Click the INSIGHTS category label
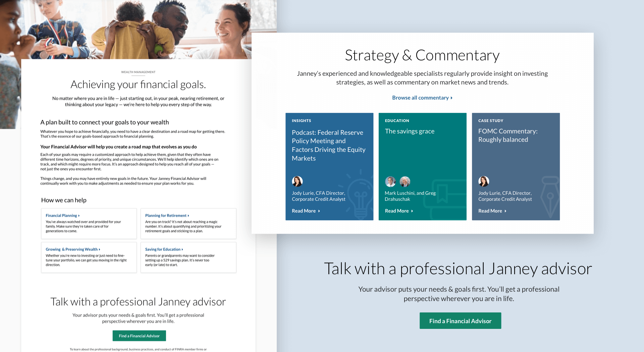This screenshot has height=352, width=644. click(x=301, y=121)
